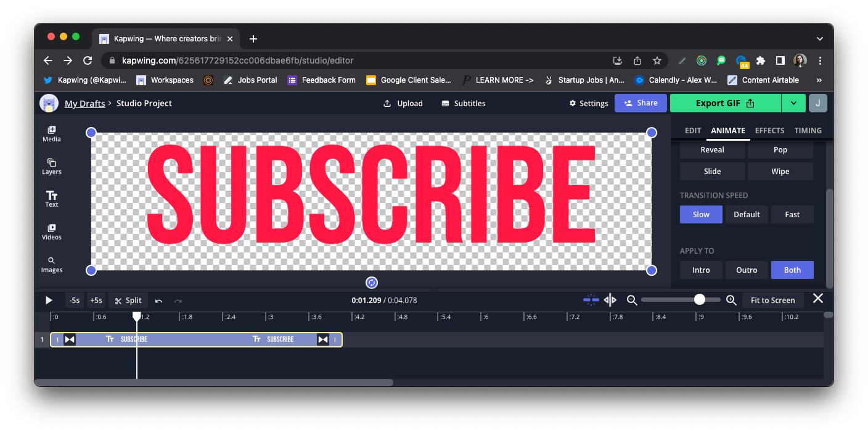The image size is (868, 432).
Task: Switch to the TIMING tab
Action: pyautogui.click(x=808, y=130)
